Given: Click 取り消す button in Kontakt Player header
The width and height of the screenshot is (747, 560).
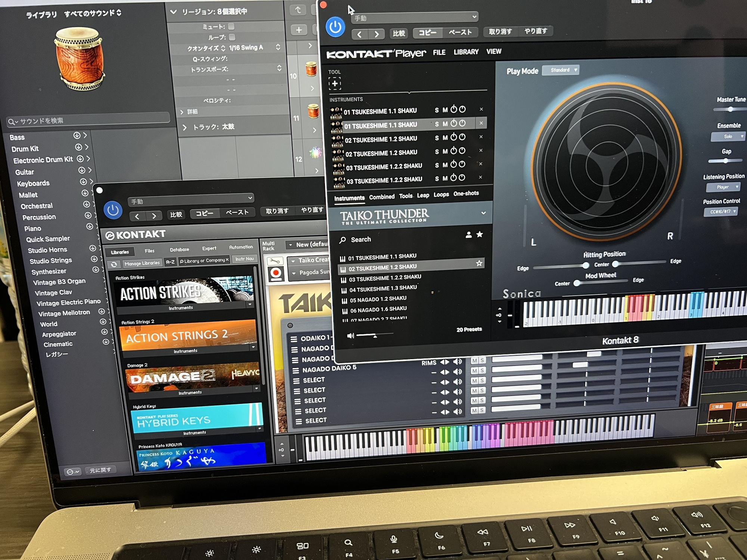Looking at the screenshot, I should tap(500, 32).
